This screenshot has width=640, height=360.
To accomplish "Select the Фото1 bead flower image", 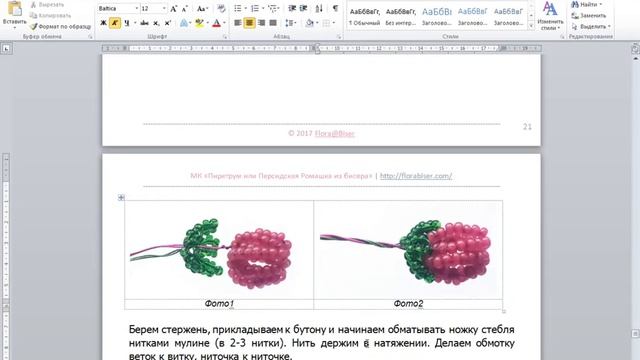I will (211, 253).
